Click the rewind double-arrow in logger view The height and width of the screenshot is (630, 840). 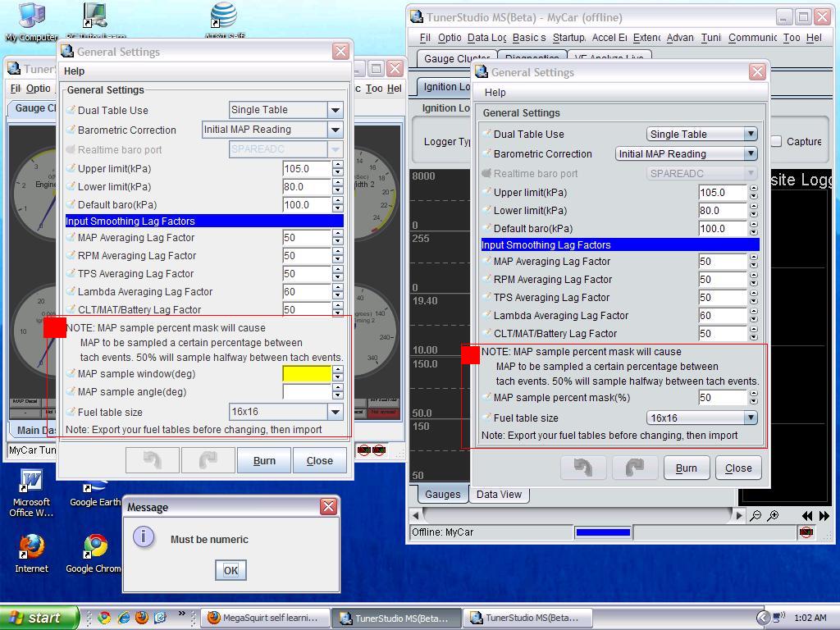(807, 516)
